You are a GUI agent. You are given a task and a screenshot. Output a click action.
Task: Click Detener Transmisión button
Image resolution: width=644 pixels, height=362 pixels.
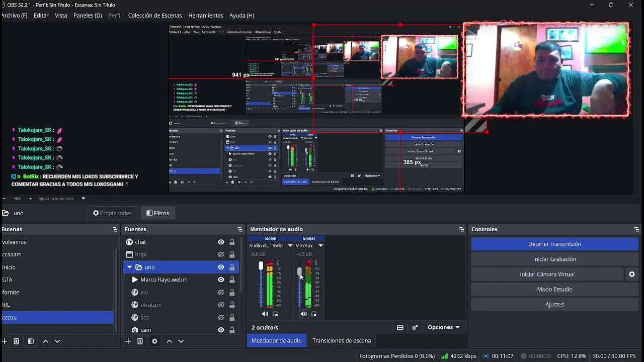554,244
